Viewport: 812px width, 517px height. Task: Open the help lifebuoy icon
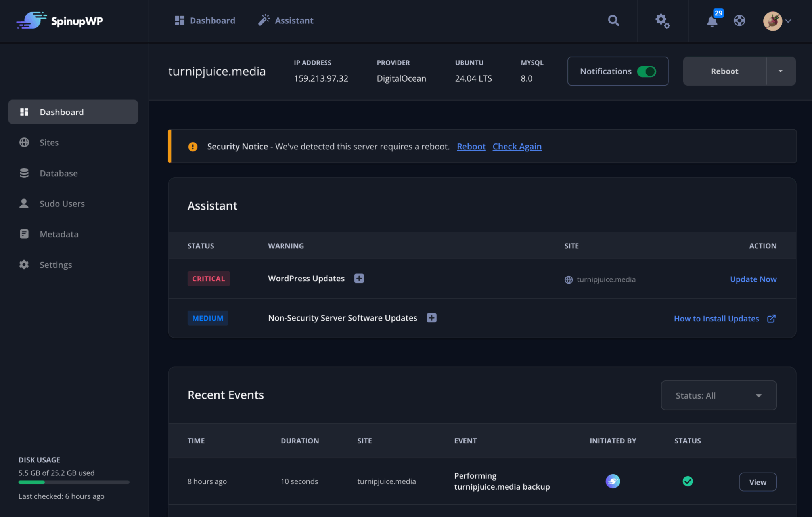coord(739,21)
